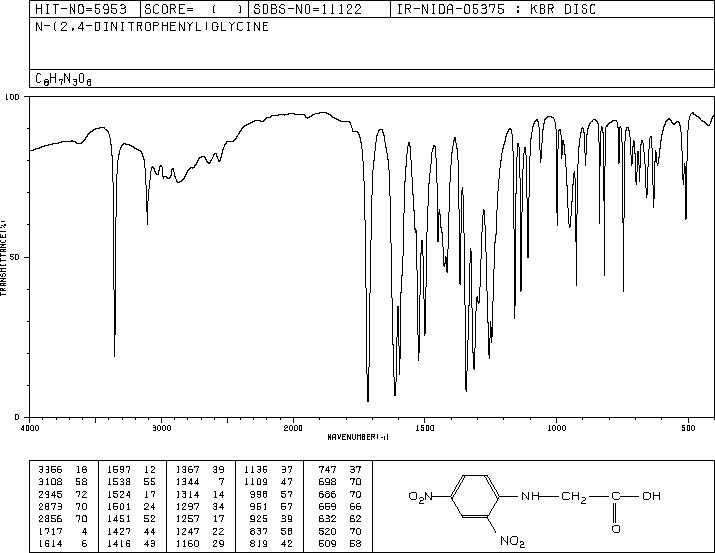The height and width of the screenshot is (553, 715).
Task: Select the 1247 peak entry
Action: point(200,532)
